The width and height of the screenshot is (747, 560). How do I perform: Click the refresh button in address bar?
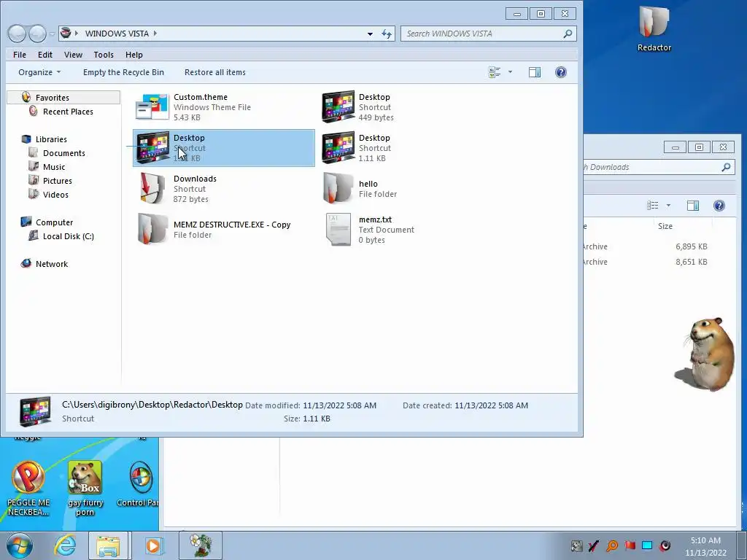point(387,34)
